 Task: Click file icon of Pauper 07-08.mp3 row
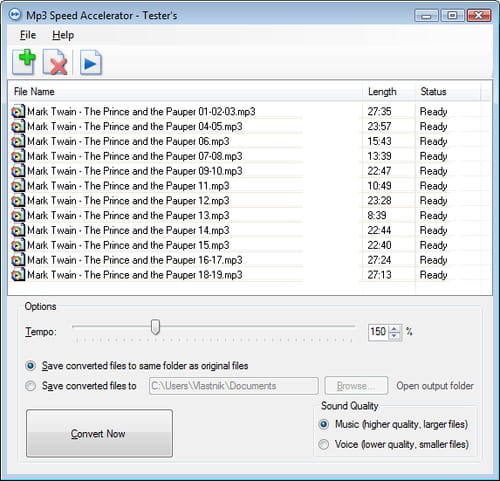(18, 156)
